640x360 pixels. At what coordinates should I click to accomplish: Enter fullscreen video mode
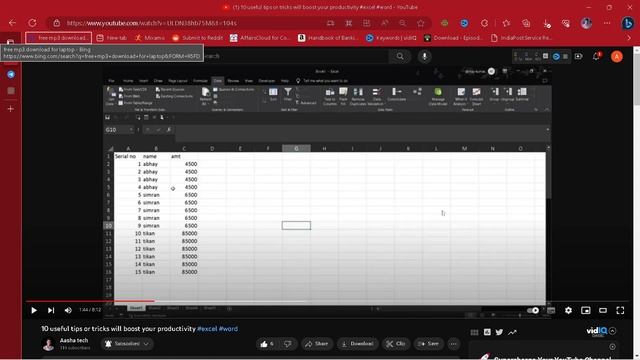[620, 311]
